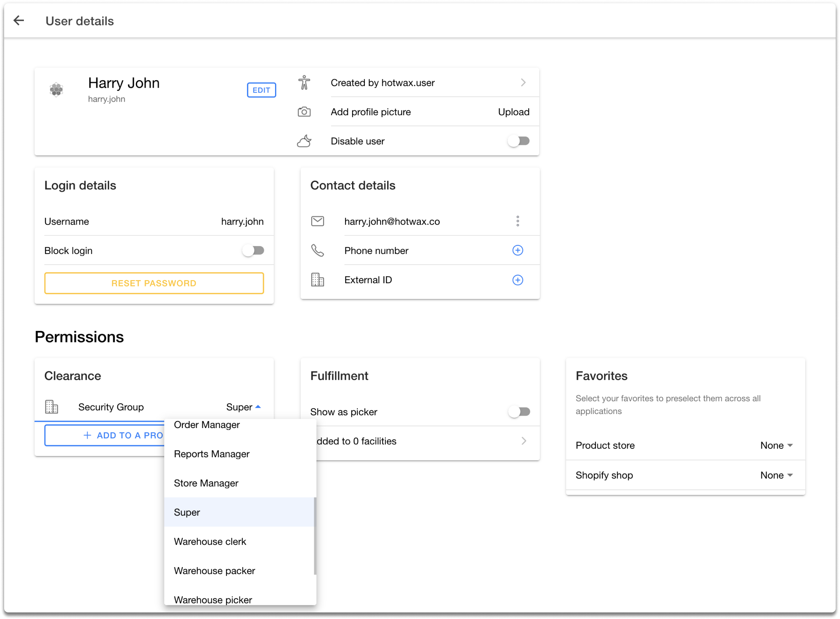The height and width of the screenshot is (619, 840).
Task: Click three-dot menu beside email address
Action: pyautogui.click(x=518, y=221)
